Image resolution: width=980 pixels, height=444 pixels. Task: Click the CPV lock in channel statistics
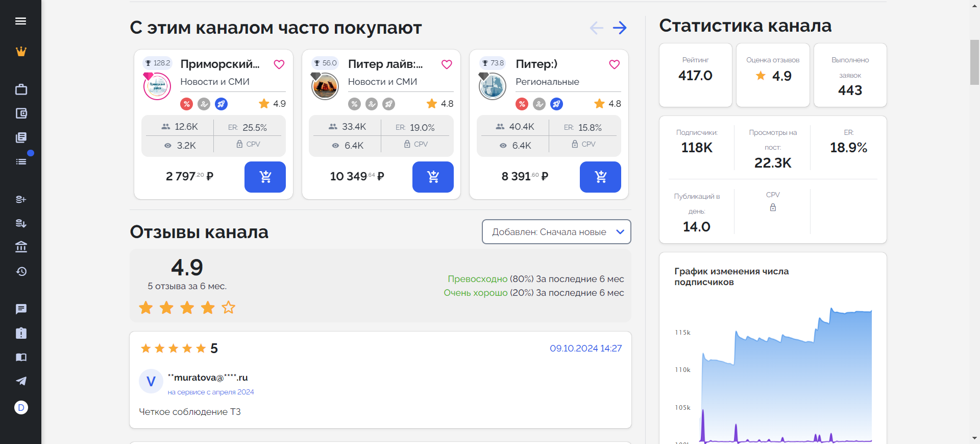773,207
